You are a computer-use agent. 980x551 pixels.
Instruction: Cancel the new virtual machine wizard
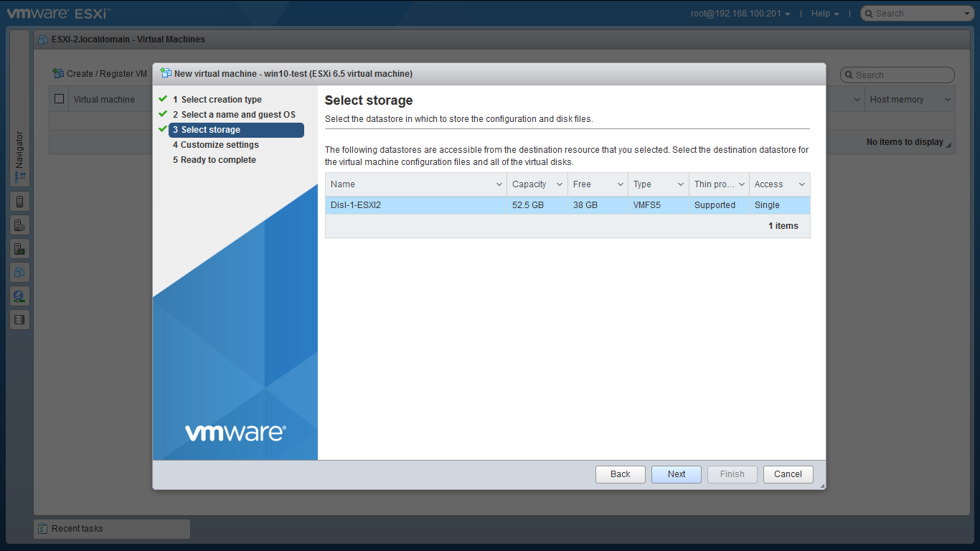pyautogui.click(x=788, y=474)
